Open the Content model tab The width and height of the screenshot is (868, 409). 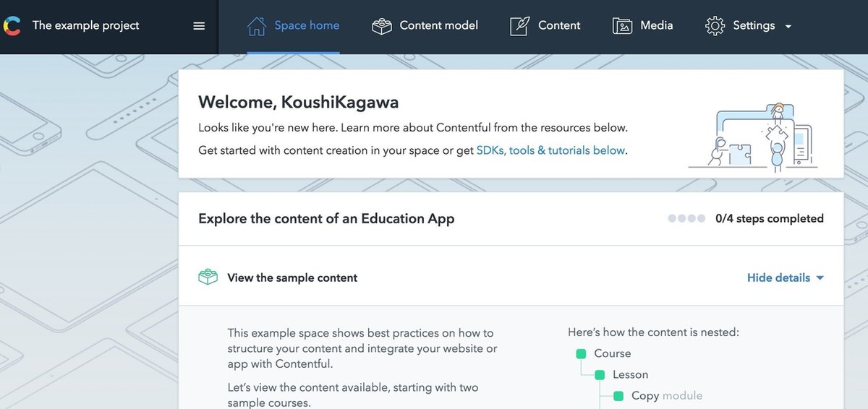(438, 25)
